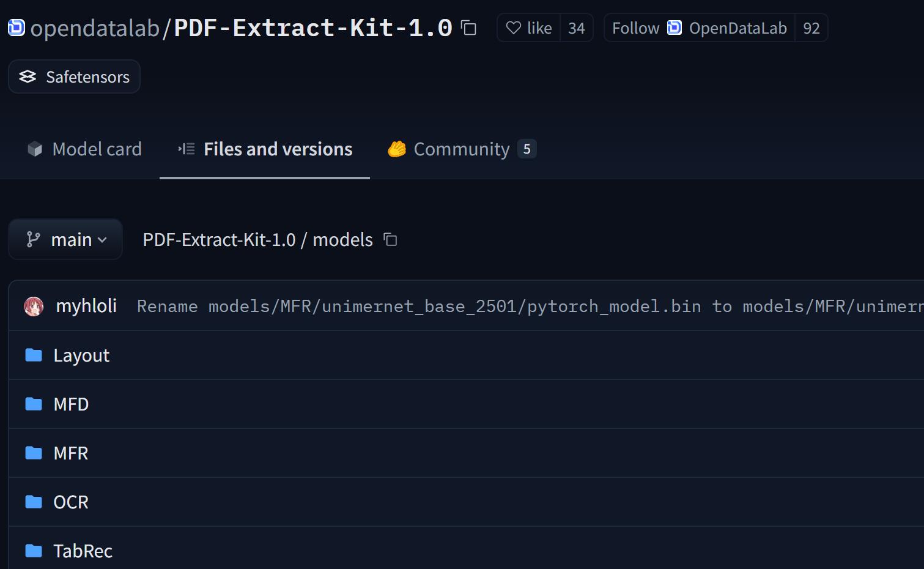The height and width of the screenshot is (569, 924).
Task: Open the main branch dropdown
Action: (x=65, y=239)
